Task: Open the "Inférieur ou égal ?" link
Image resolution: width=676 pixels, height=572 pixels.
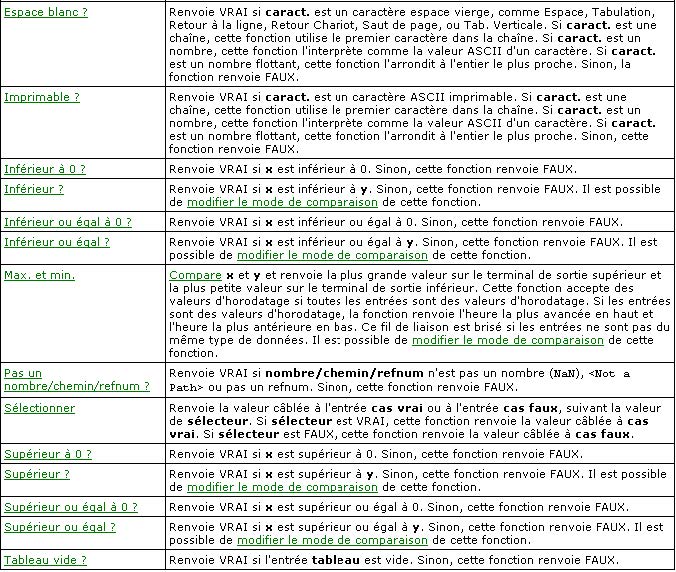Action: (57, 242)
